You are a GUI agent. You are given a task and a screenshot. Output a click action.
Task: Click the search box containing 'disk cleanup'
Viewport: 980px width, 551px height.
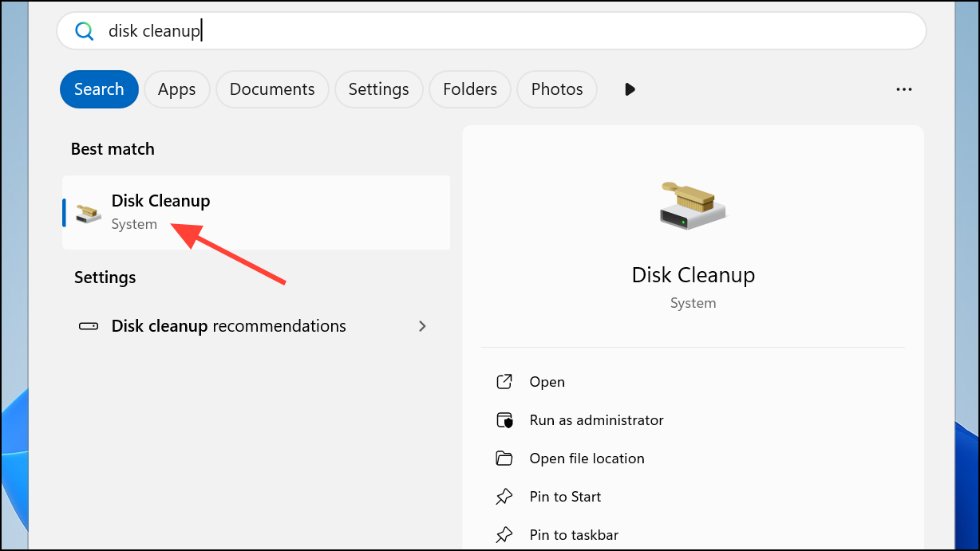(x=491, y=31)
